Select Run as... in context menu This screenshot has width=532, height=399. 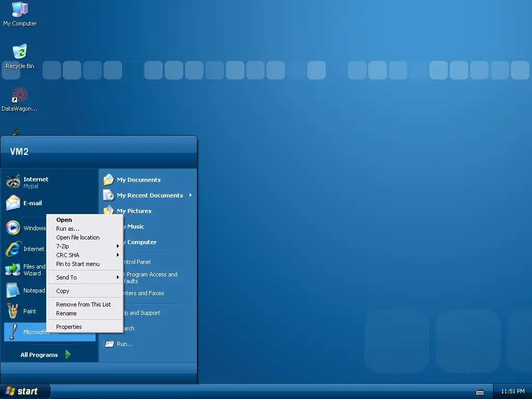click(85, 229)
